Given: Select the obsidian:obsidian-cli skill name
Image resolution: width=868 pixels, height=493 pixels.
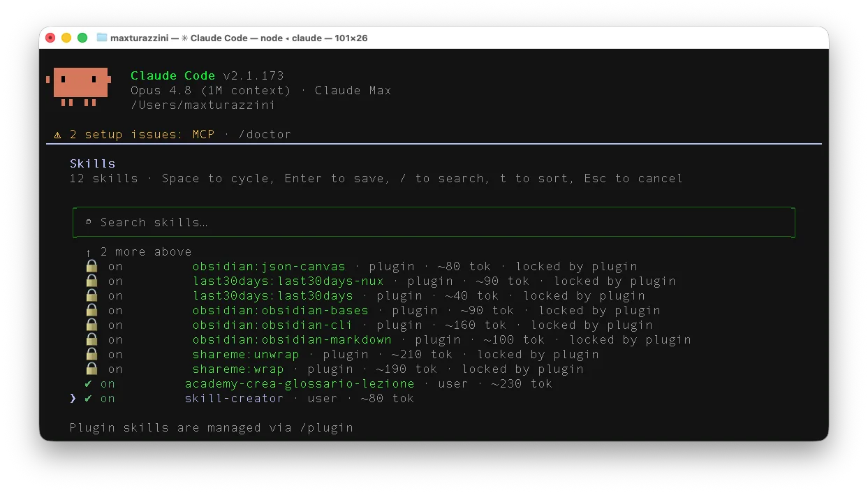Looking at the screenshot, I should click(x=273, y=325).
